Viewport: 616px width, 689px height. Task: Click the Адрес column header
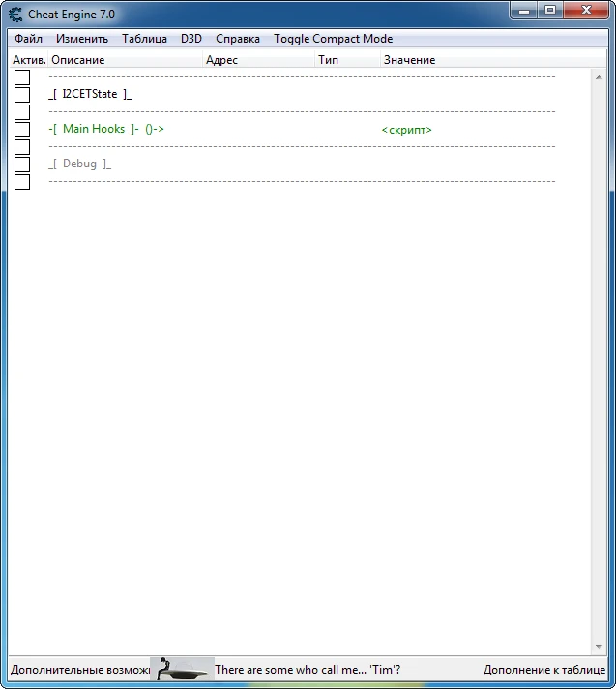259,60
